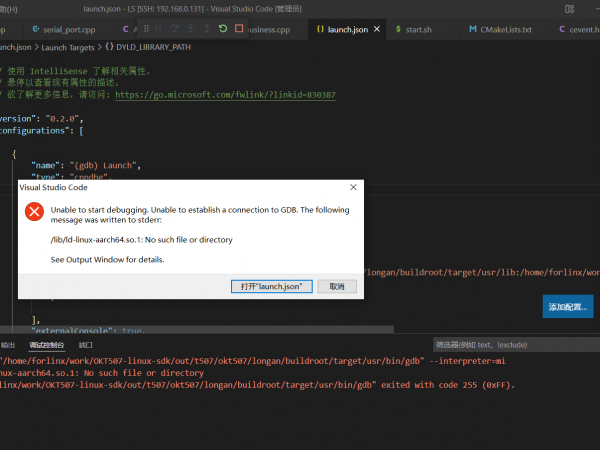The width and height of the screenshot is (600, 450).
Task: Pause the debugging session
Action: tap(158, 29)
